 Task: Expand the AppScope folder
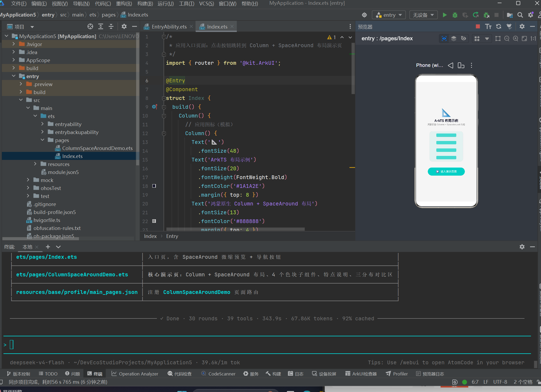14,60
